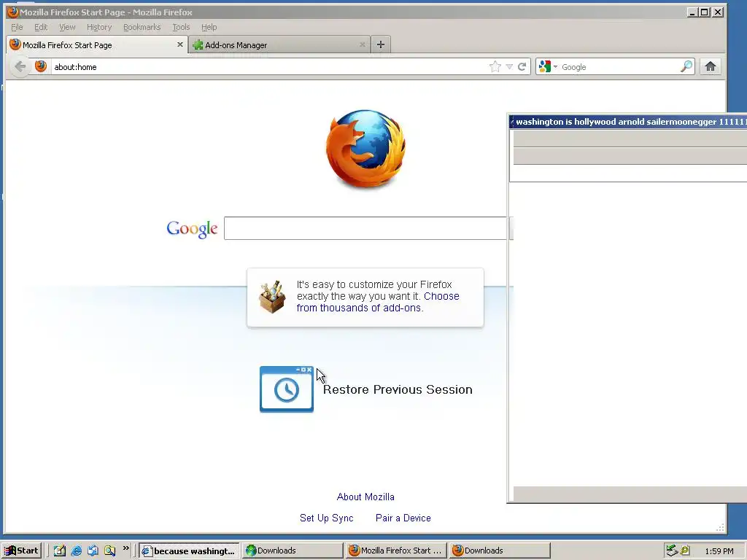The image size is (747, 560).
Task: Go to the Firefox home page icon
Action: [x=711, y=66]
